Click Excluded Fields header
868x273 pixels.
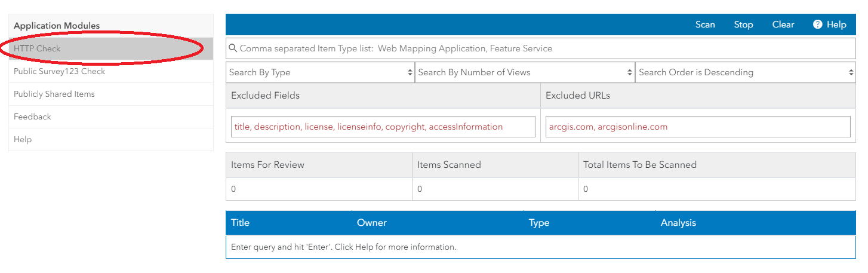click(x=265, y=96)
